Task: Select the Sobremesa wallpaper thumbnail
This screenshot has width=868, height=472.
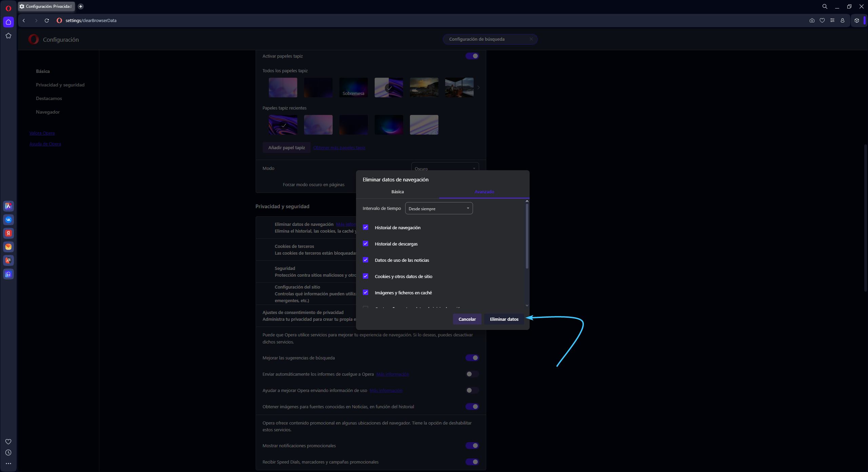Action: pyautogui.click(x=353, y=87)
